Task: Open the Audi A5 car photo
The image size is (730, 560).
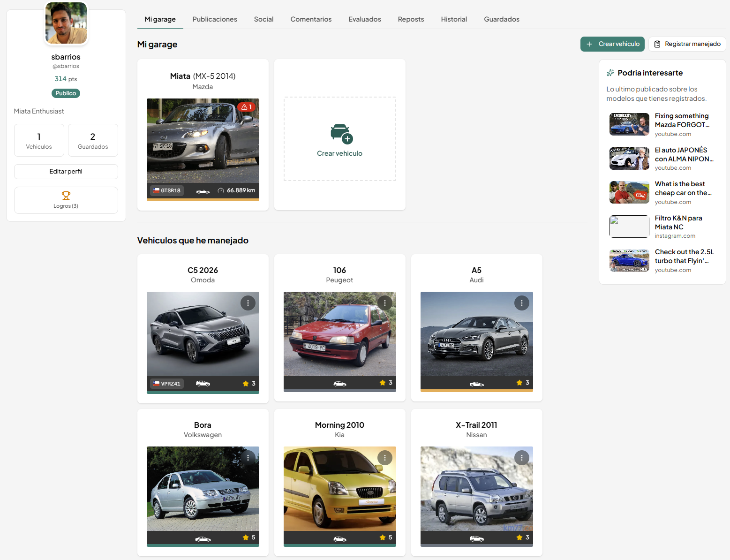Action: click(477, 334)
